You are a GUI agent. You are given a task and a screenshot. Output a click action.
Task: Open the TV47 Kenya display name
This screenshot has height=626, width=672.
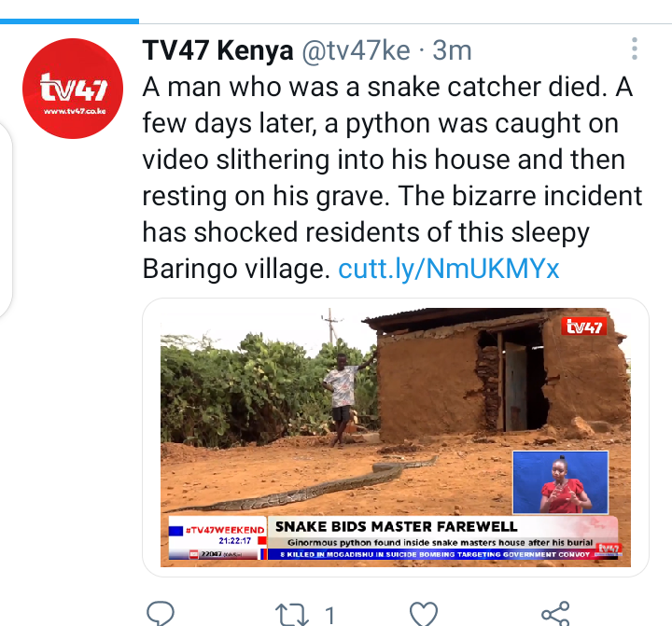(x=217, y=50)
